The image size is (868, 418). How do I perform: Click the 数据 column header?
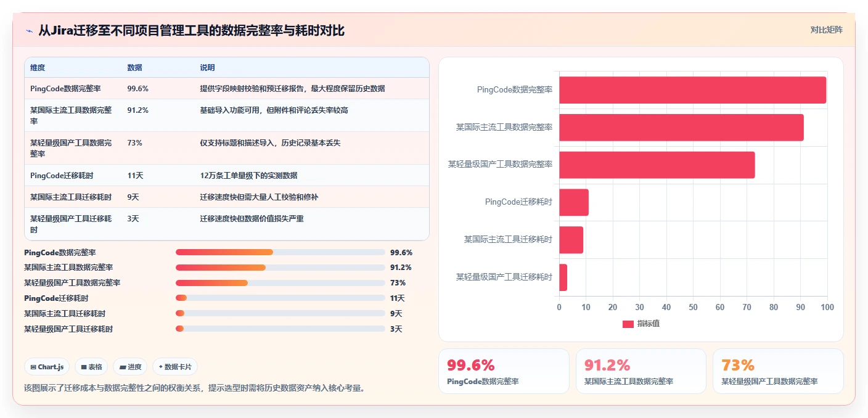134,68
